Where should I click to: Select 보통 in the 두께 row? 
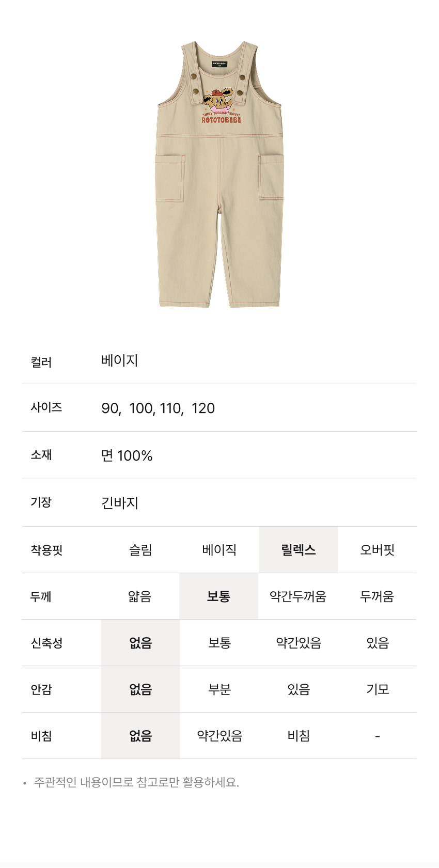pos(219,596)
